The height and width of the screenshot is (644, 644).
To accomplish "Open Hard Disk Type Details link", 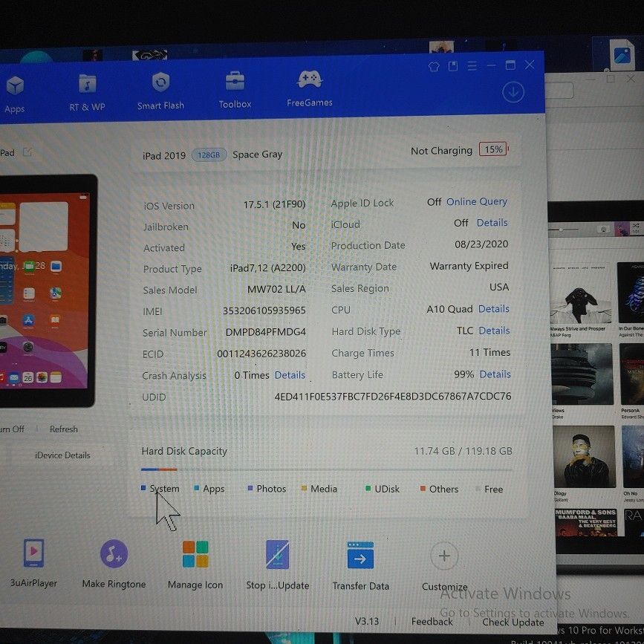I will (495, 331).
